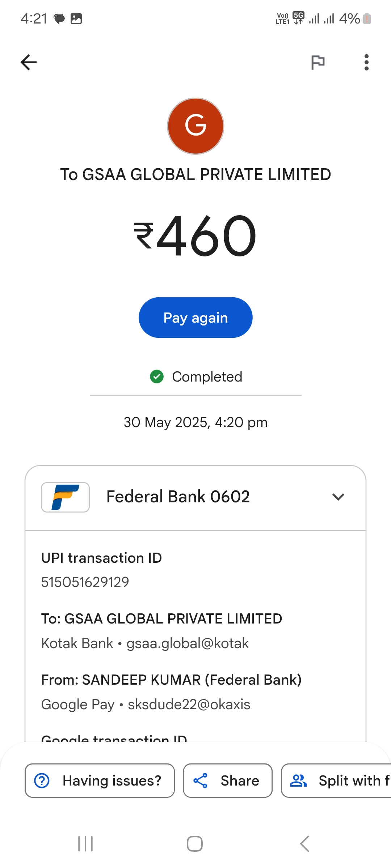This screenshot has height=868, width=391.
Task: Expand the Federal Bank 0602 chevron
Action: click(338, 497)
